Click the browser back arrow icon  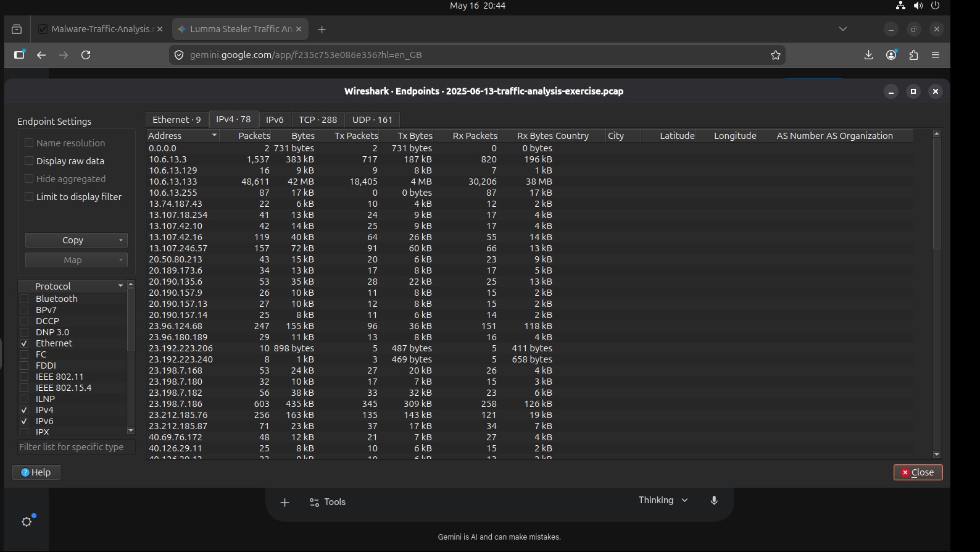(41, 55)
